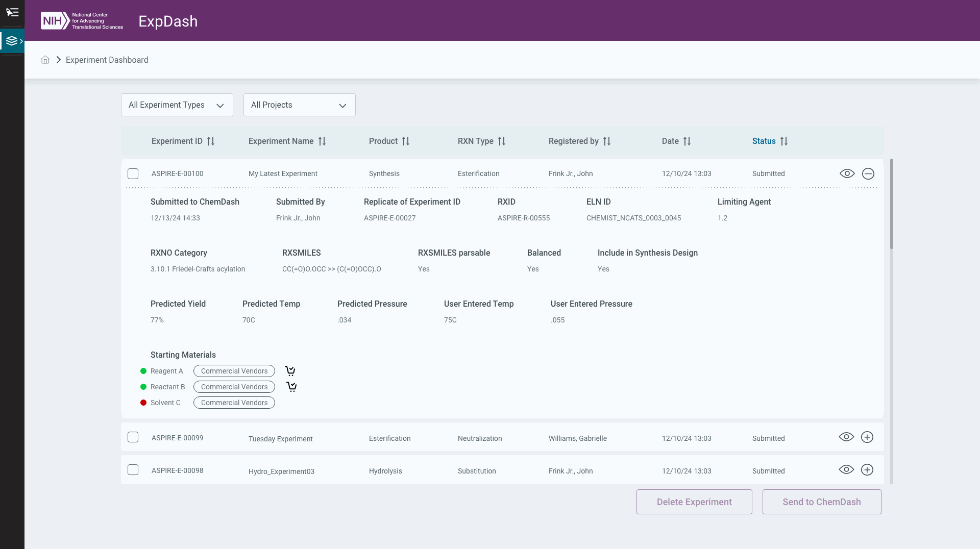Viewport: 980px width, 549px height.
Task: Click green status dot for Reagent A
Action: 143,371
